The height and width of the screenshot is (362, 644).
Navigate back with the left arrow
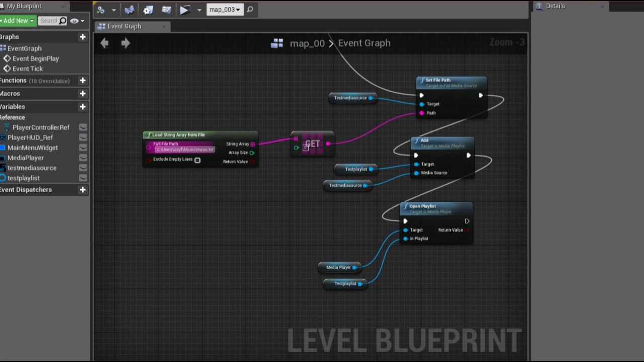(x=104, y=43)
